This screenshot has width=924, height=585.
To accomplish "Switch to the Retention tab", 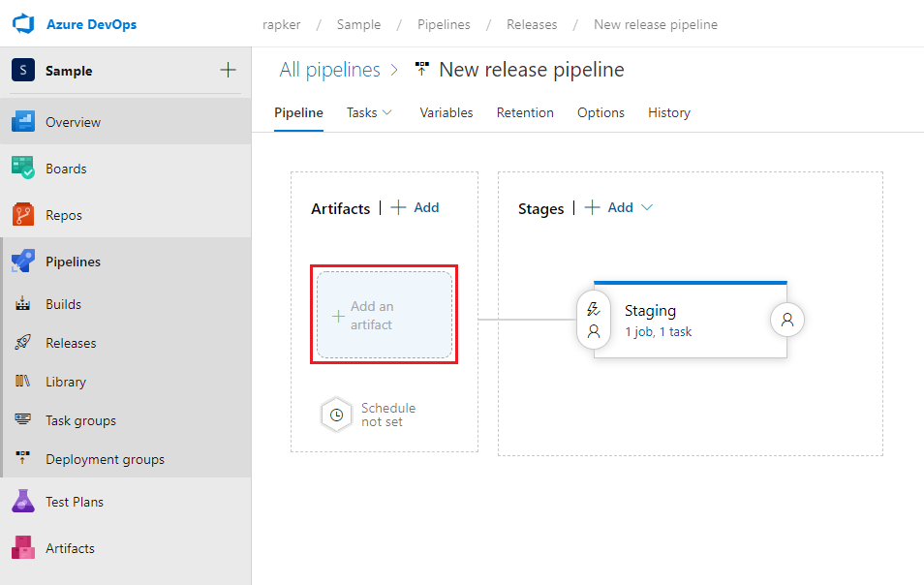I will [525, 112].
